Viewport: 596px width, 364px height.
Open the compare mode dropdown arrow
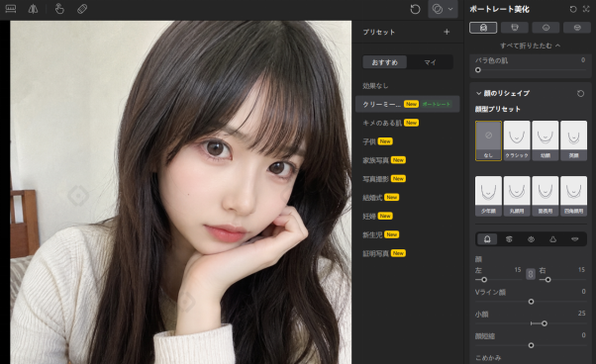pyautogui.click(x=450, y=9)
